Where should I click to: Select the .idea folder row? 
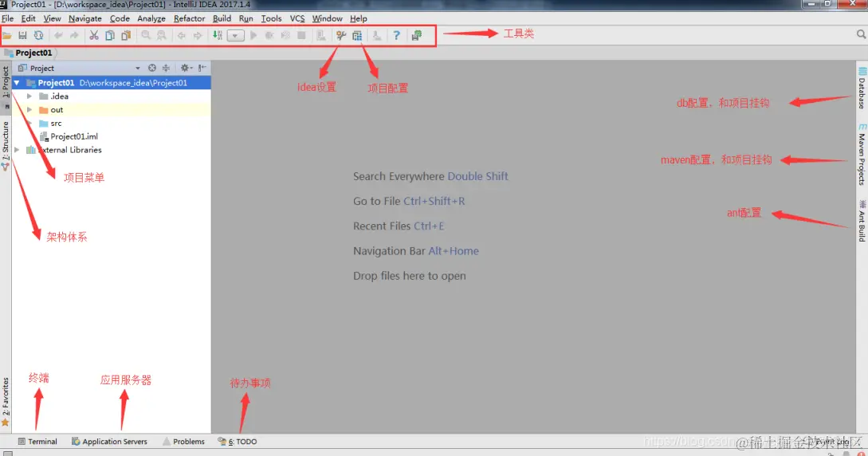[x=112, y=96]
